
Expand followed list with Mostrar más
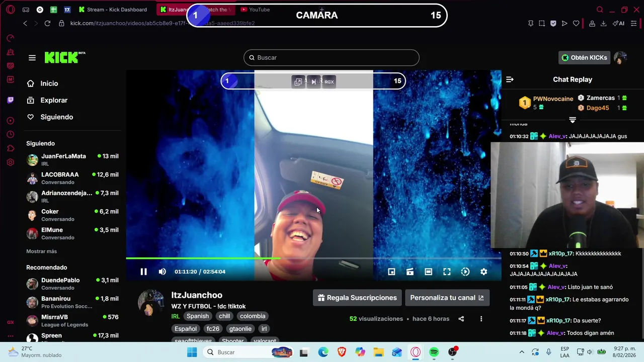pyautogui.click(x=41, y=251)
